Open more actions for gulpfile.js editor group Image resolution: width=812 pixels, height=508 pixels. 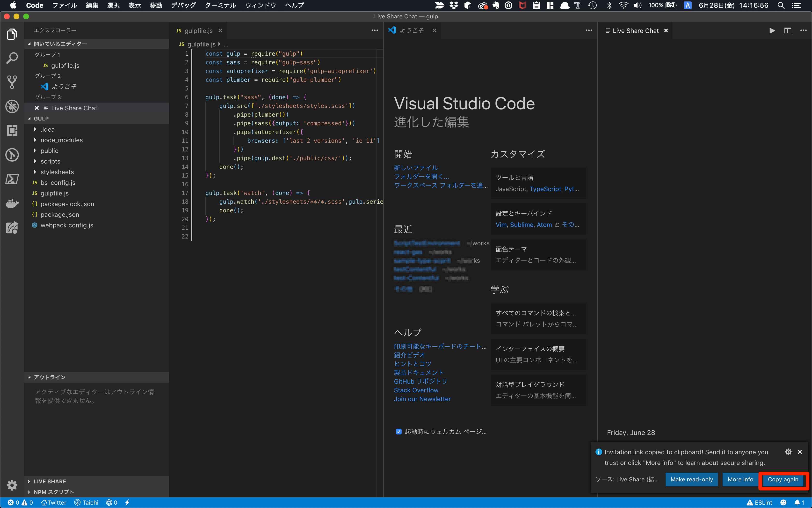click(x=375, y=30)
